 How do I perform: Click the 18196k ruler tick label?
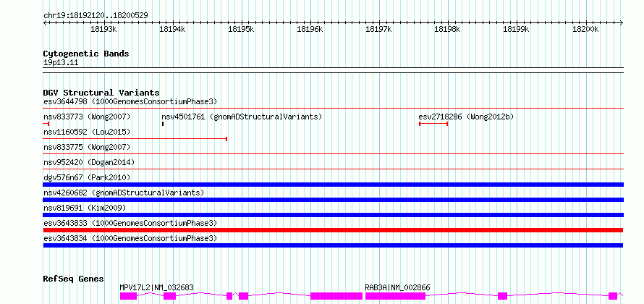tap(309, 29)
